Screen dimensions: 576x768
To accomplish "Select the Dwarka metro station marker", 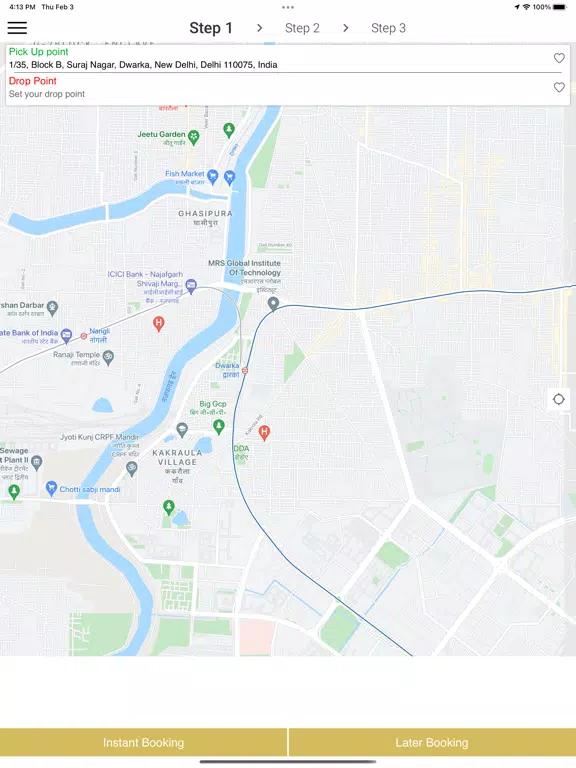I will click(245, 371).
